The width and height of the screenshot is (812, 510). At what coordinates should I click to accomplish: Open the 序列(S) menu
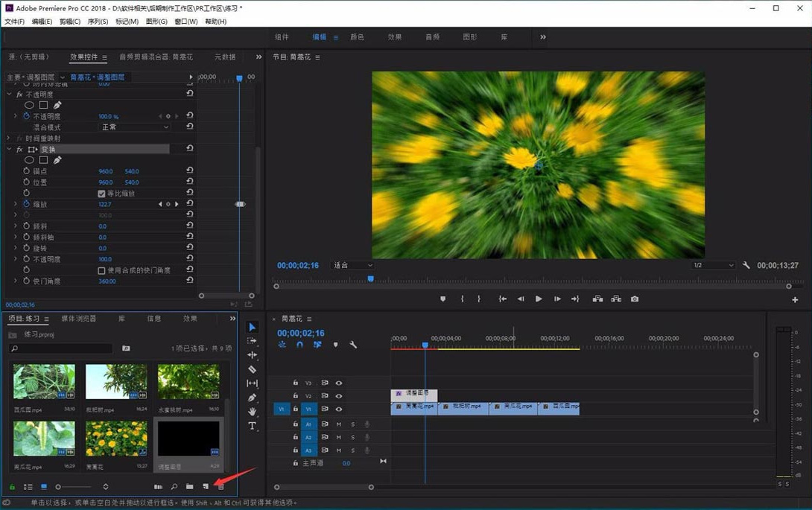98,22
